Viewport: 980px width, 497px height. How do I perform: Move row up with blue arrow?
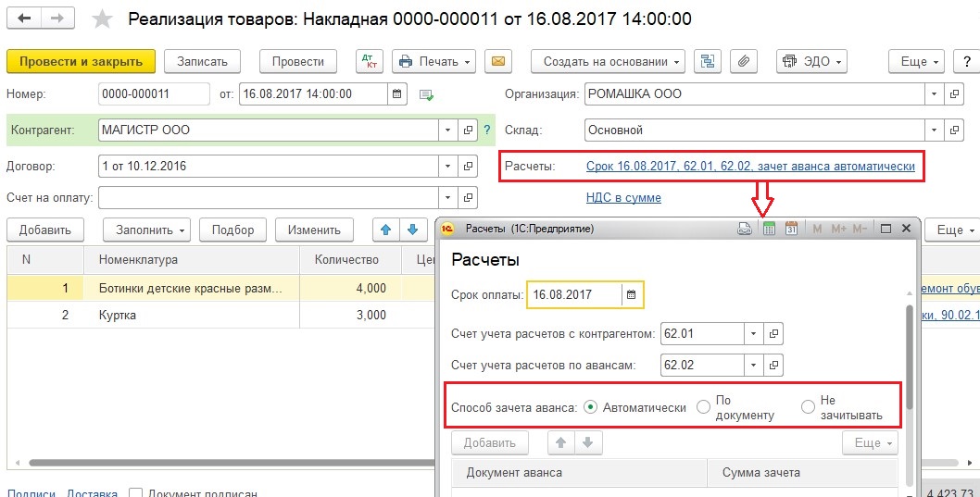pyautogui.click(x=385, y=230)
